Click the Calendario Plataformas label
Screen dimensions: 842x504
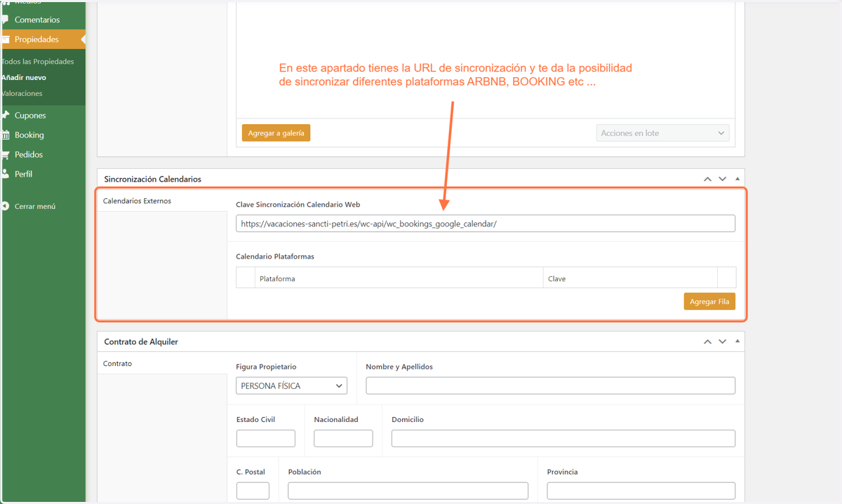275,257
